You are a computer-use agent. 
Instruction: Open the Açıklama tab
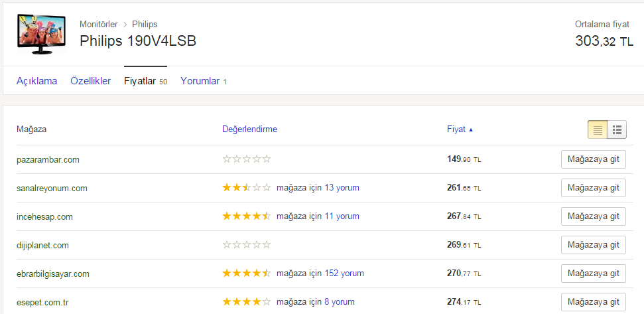click(36, 81)
